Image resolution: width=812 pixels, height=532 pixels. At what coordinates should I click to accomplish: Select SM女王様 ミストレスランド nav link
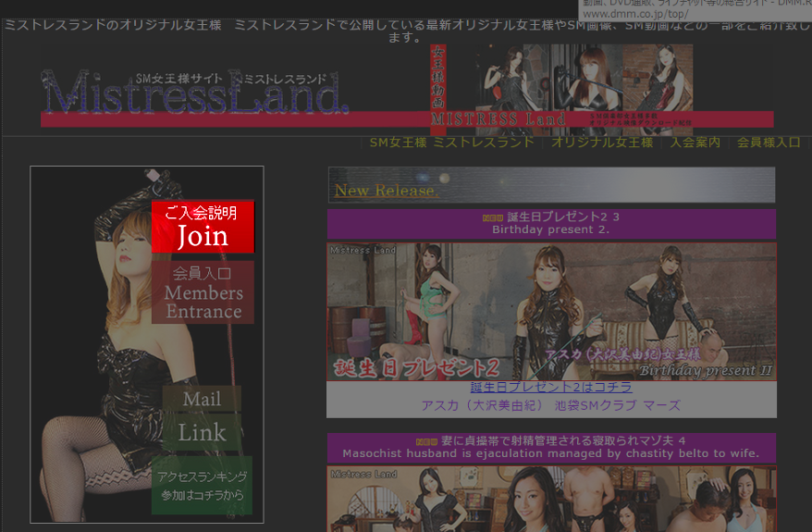pos(451,142)
